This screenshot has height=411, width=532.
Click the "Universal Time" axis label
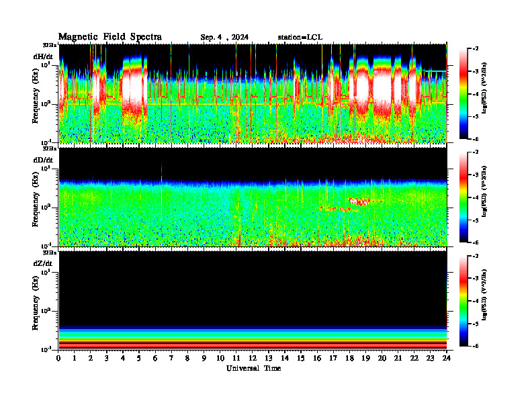coord(253,368)
